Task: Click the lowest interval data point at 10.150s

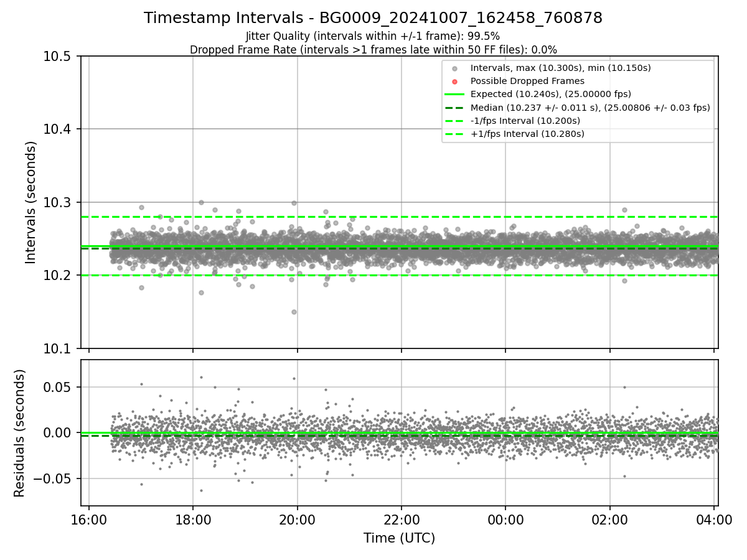Action: coord(294,312)
